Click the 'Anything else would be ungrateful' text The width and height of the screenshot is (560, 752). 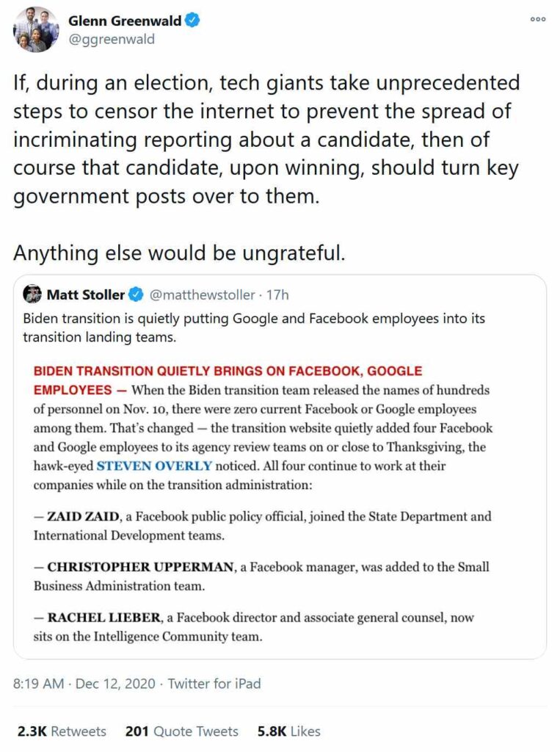tap(178, 252)
